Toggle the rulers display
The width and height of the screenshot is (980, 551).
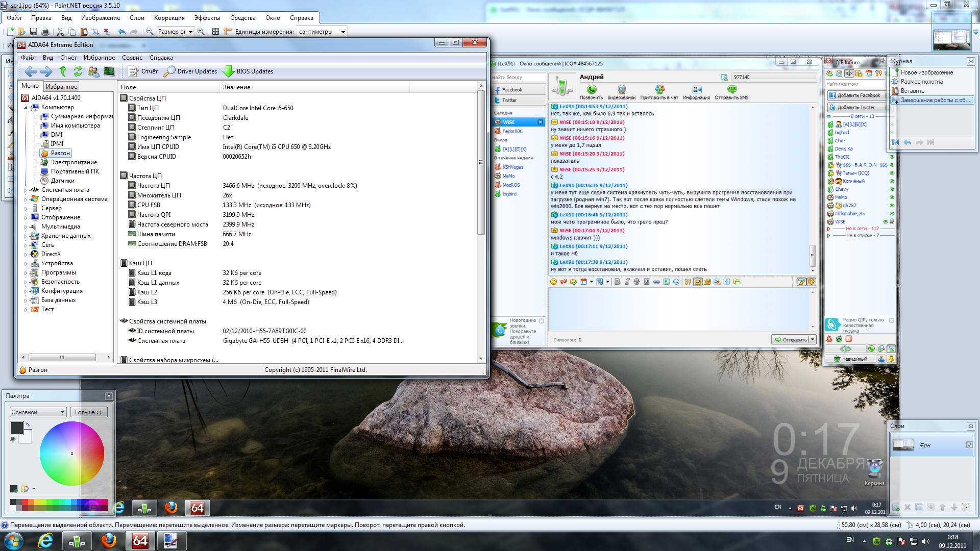228,32
